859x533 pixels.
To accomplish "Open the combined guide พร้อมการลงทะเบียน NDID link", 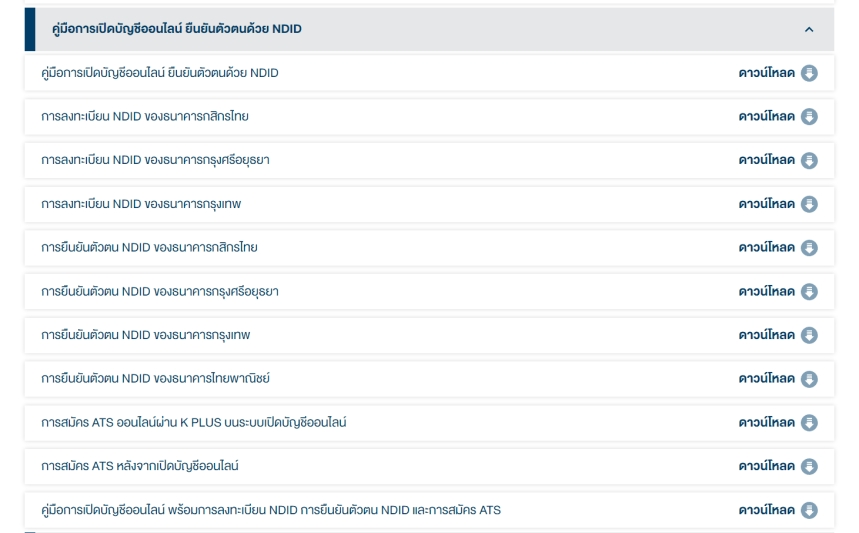I will (270, 510).
